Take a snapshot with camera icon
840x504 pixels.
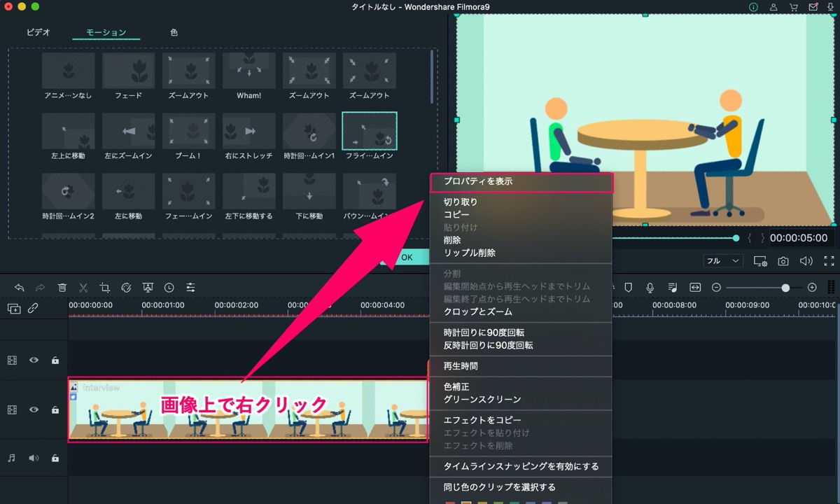point(783,261)
